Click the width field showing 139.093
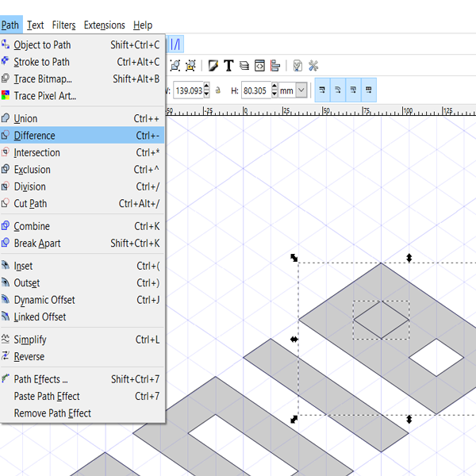This screenshot has width=476, height=476. (x=188, y=90)
